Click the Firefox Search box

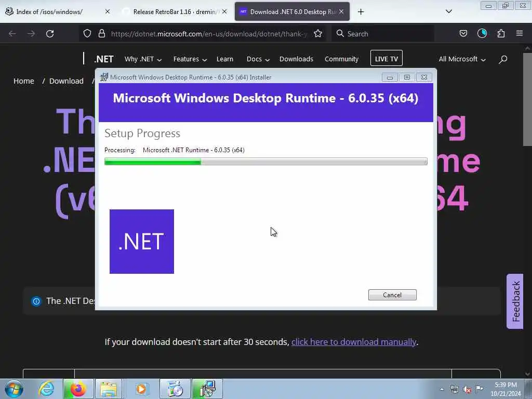[x=383, y=34]
